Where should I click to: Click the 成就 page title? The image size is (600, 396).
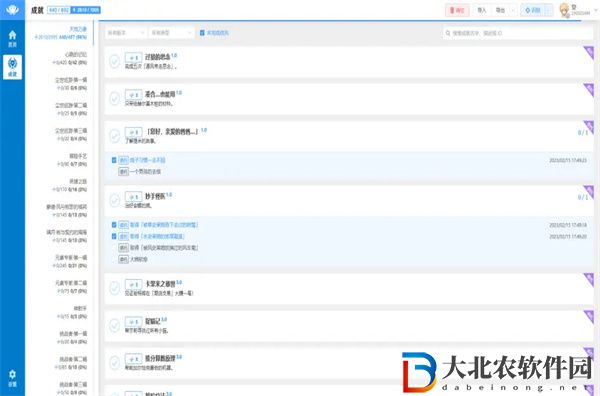[x=37, y=10]
